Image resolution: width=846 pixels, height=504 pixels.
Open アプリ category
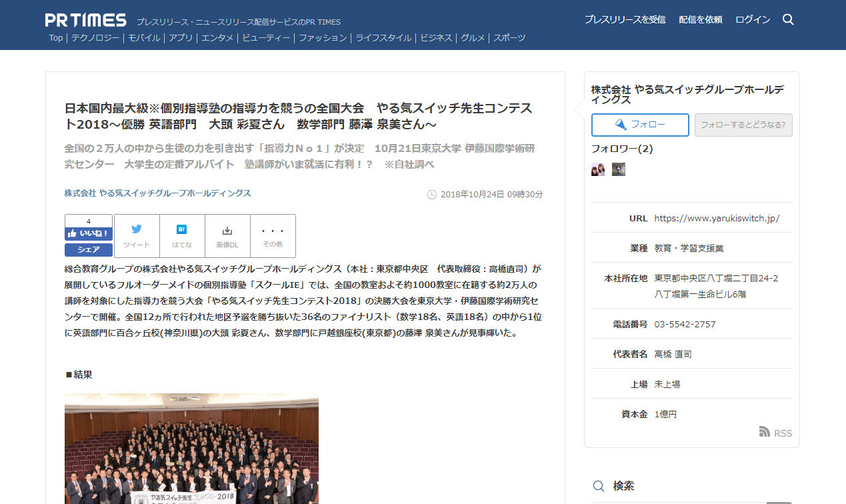181,38
